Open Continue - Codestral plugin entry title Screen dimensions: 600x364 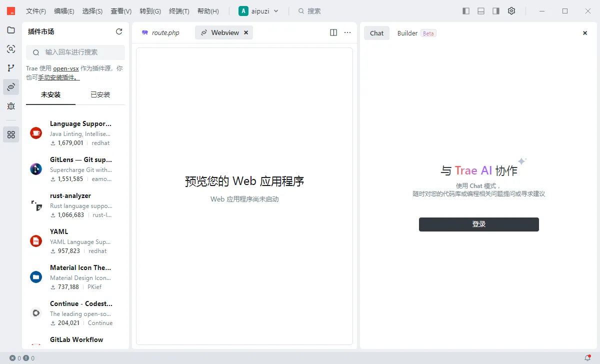pos(81,303)
